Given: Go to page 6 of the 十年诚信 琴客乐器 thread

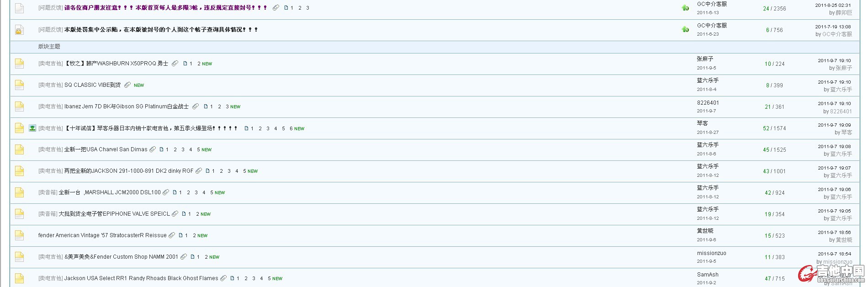Looking at the screenshot, I should pos(291,128).
